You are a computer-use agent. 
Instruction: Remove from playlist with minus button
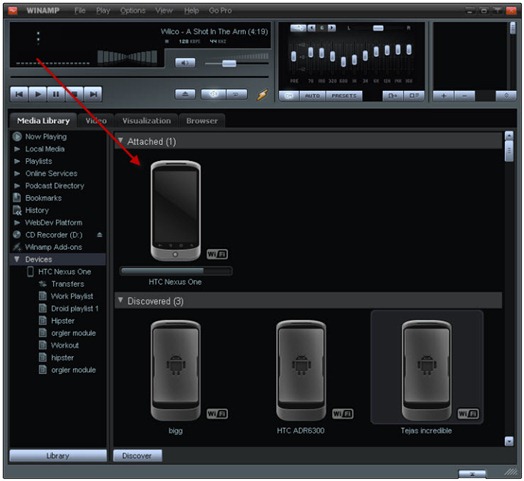tap(465, 96)
